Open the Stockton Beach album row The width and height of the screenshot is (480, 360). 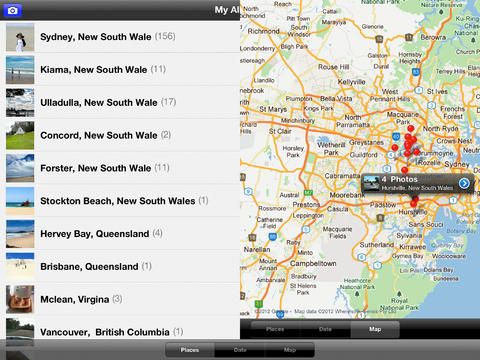120,201
